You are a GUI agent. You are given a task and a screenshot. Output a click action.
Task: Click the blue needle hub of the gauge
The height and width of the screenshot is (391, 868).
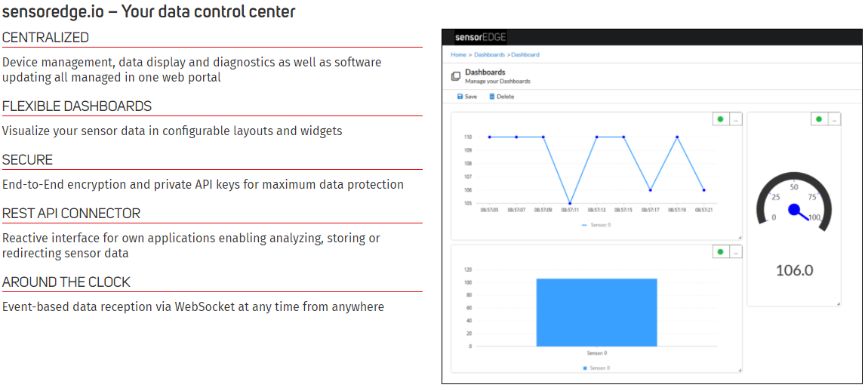click(794, 210)
